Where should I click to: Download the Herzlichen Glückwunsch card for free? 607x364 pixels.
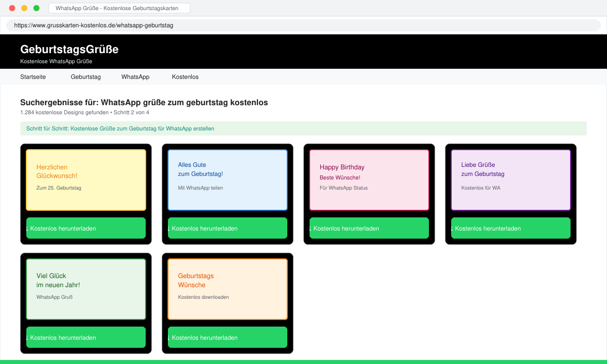[86, 228]
